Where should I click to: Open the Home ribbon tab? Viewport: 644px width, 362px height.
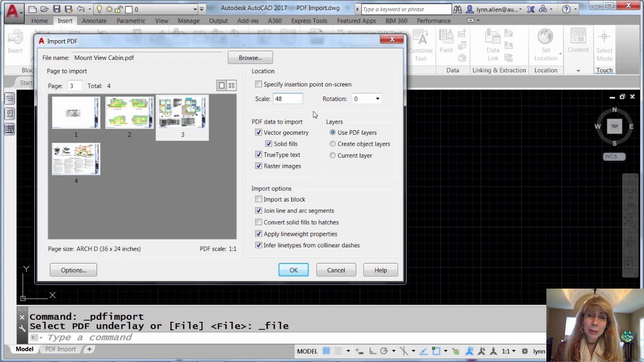tap(39, 21)
